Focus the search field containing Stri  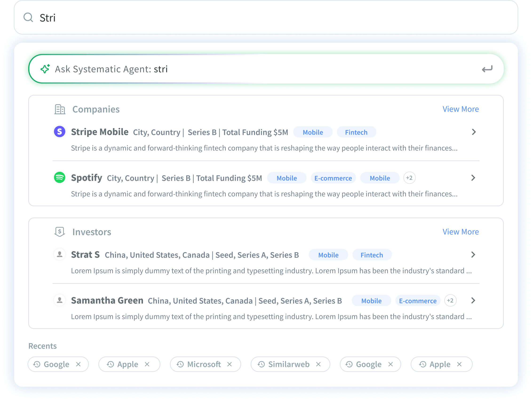266,18
